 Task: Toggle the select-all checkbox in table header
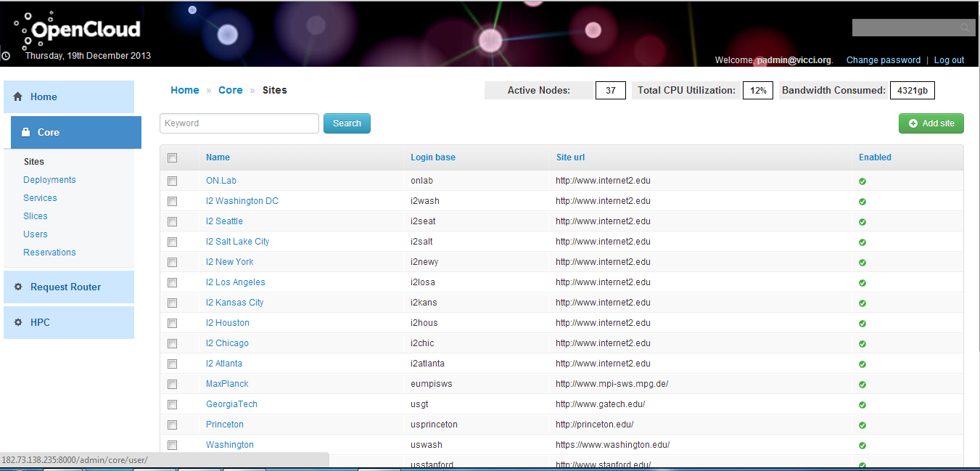tap(173, 157)
